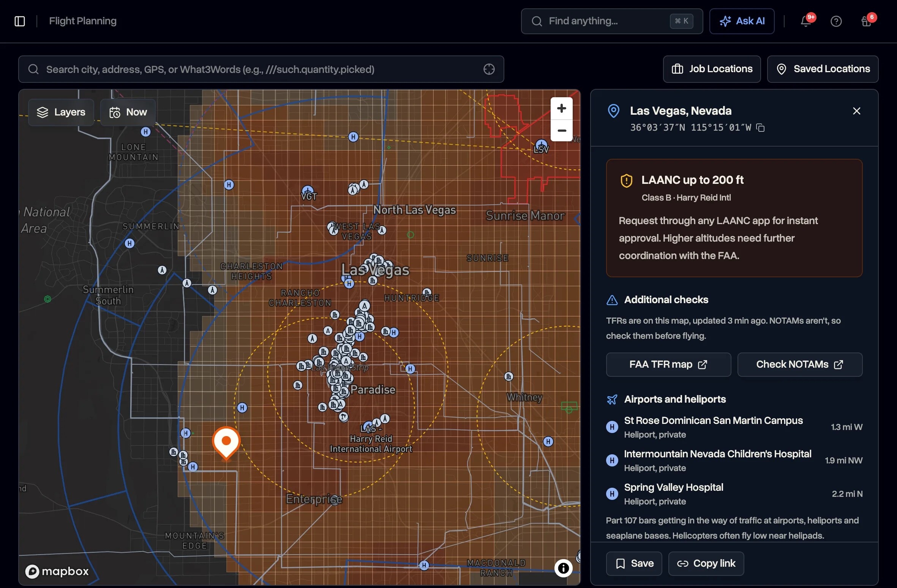Save this location
This screenshot has height=588, width=897.
coord(634,564)
